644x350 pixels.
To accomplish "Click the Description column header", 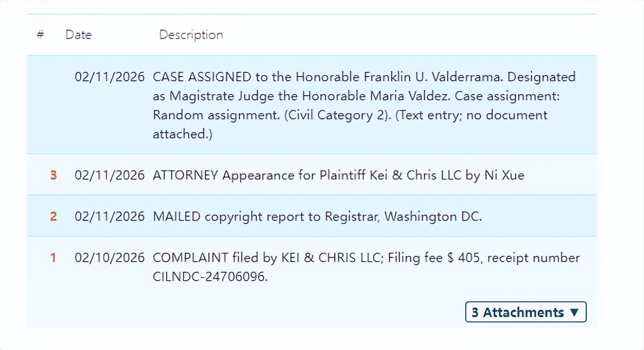I will click(191, 35).
